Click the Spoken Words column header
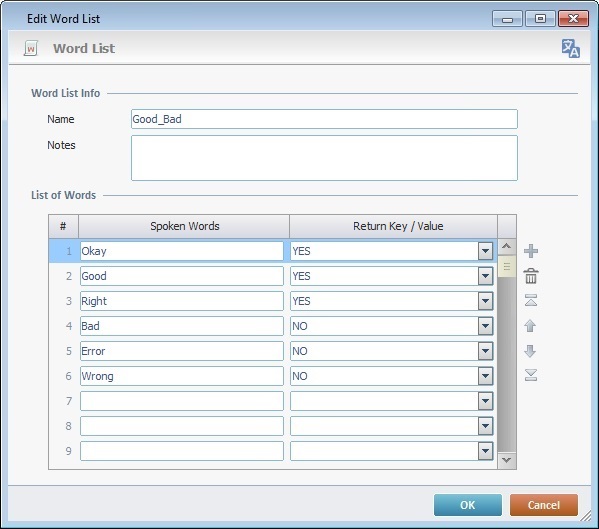 tap(184, 226)
